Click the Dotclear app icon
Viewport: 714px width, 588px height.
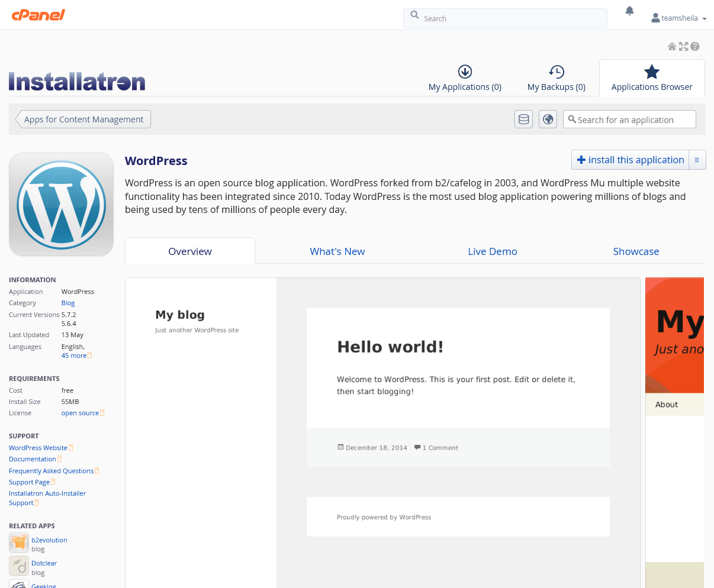point(19,566)
